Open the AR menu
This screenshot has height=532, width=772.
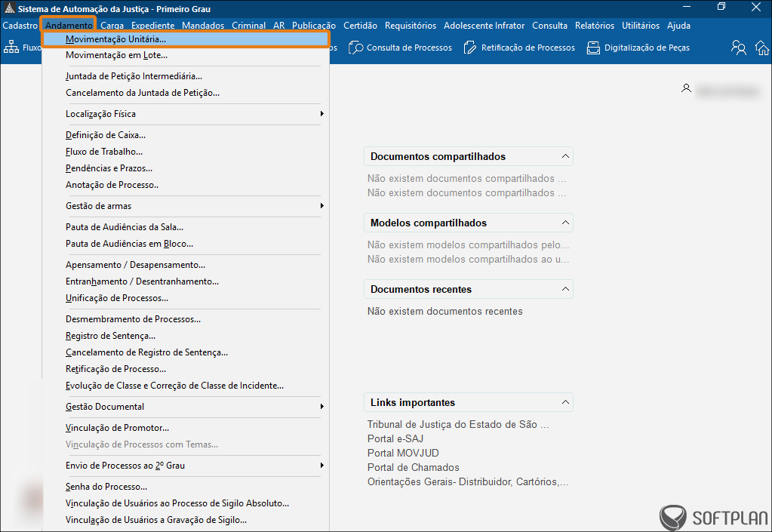279,26
